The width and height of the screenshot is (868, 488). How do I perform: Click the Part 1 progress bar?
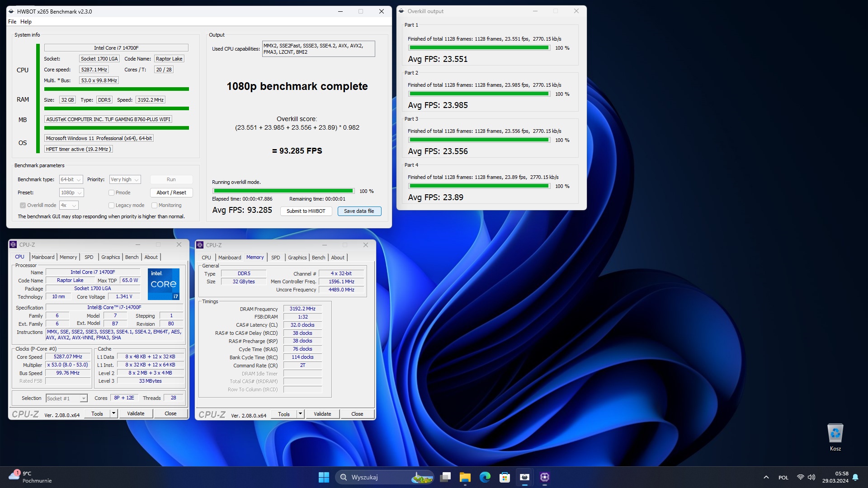coord(479,48)
